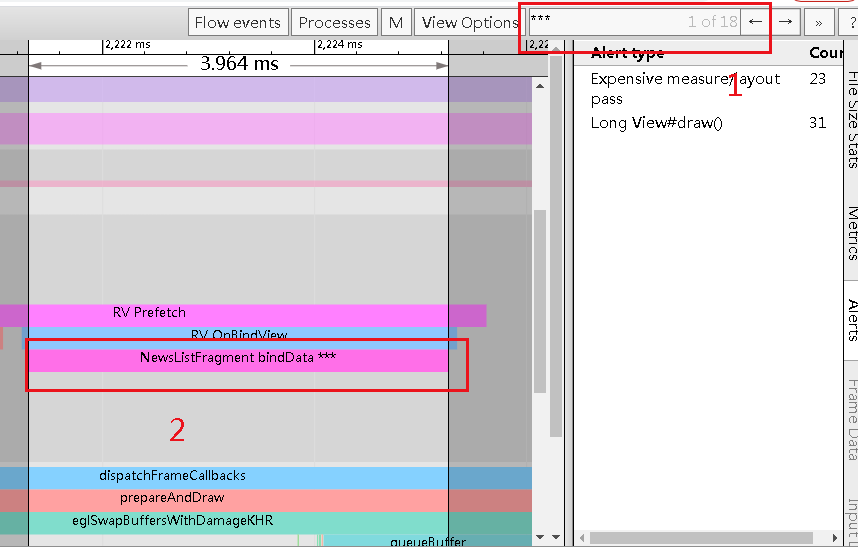Viewport: 858px width, 548px height.
Task: Open the Processes filter button
Action: tap(334, 22)
